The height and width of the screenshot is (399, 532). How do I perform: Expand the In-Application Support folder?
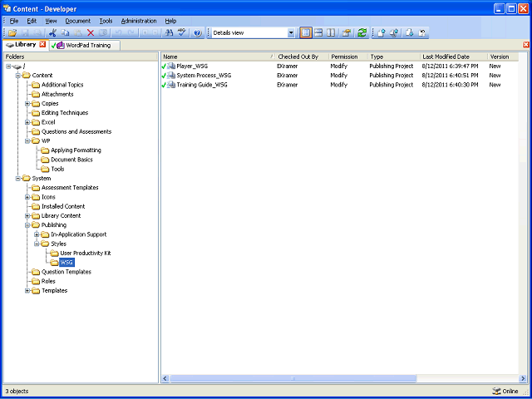(x=37, y=234)
